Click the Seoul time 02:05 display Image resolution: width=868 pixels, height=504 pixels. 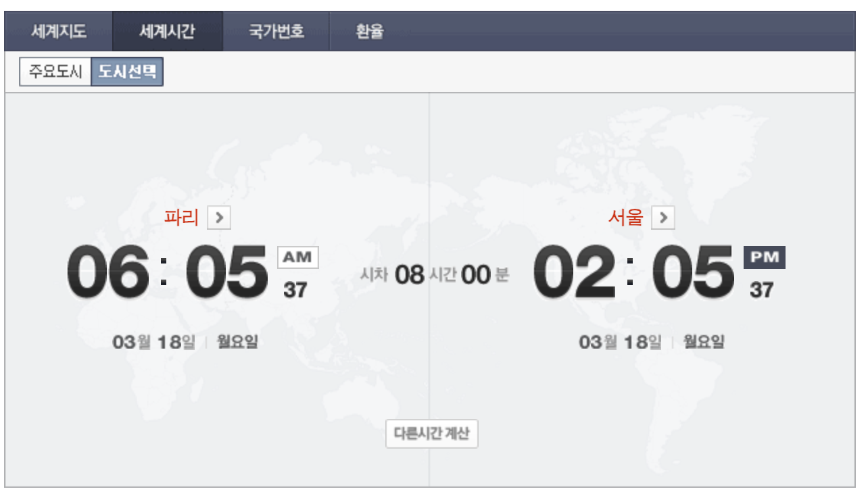634,272
